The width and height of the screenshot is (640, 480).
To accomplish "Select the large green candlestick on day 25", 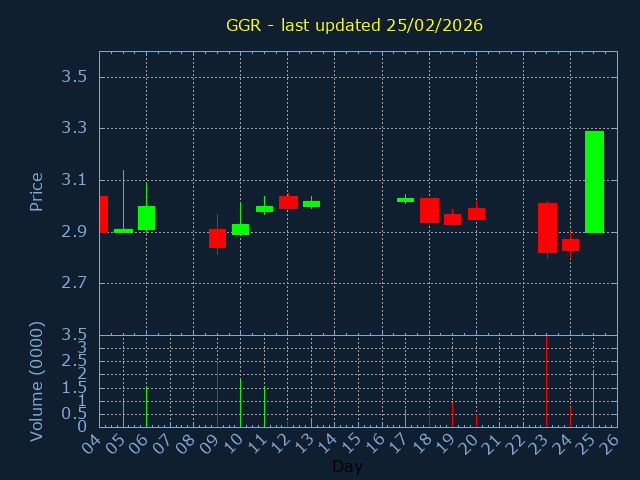I will 594,182.
